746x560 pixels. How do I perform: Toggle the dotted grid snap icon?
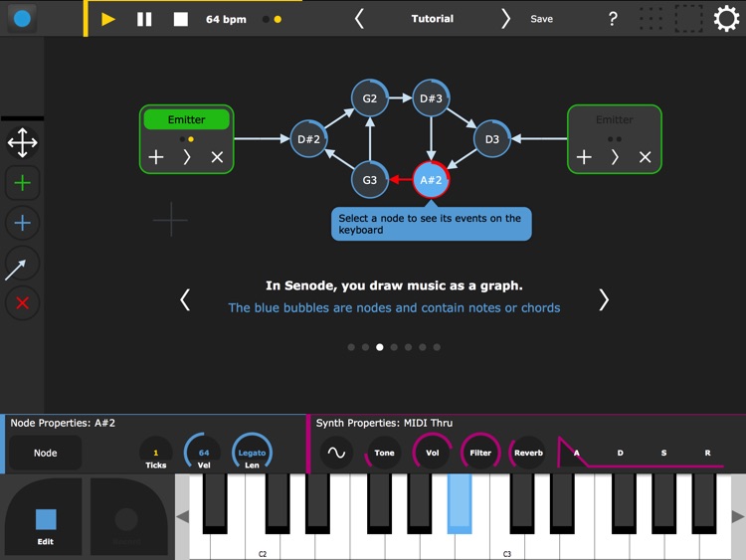coord(651,19)
